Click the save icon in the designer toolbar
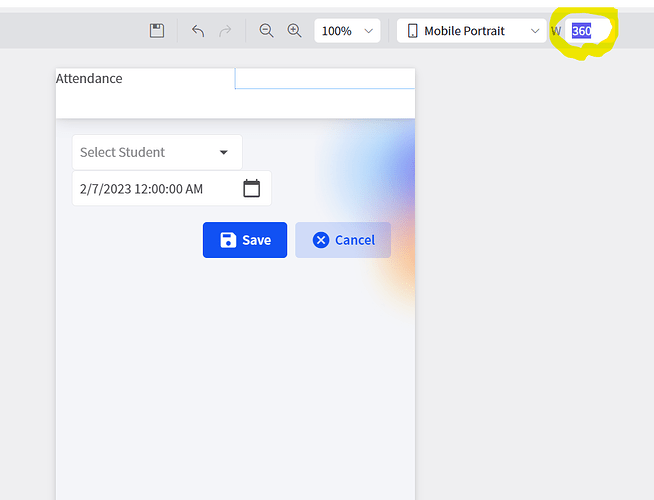 pyautogui.click(x=157, y=31)
